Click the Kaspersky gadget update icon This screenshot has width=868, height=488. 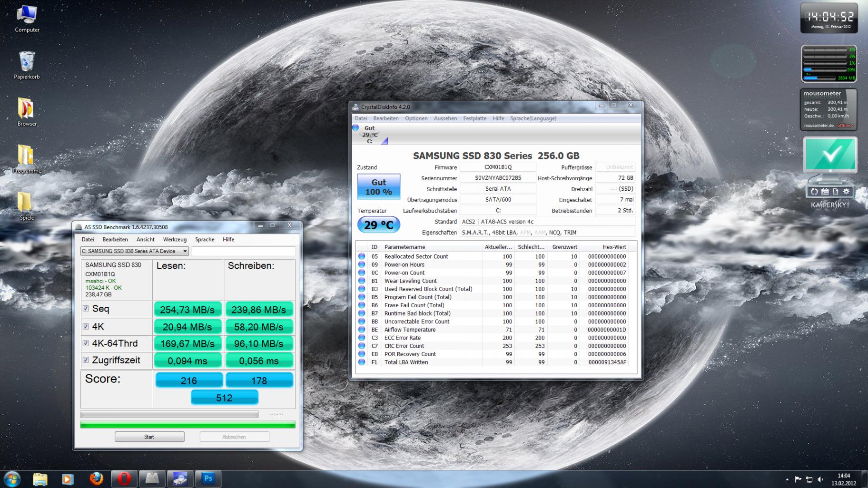pyautogui.click(x=814, y=192)
